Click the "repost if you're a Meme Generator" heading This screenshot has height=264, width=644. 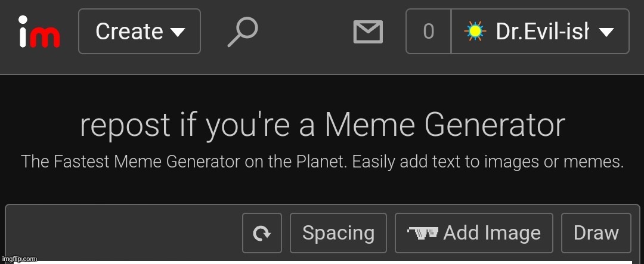point(323,125)
